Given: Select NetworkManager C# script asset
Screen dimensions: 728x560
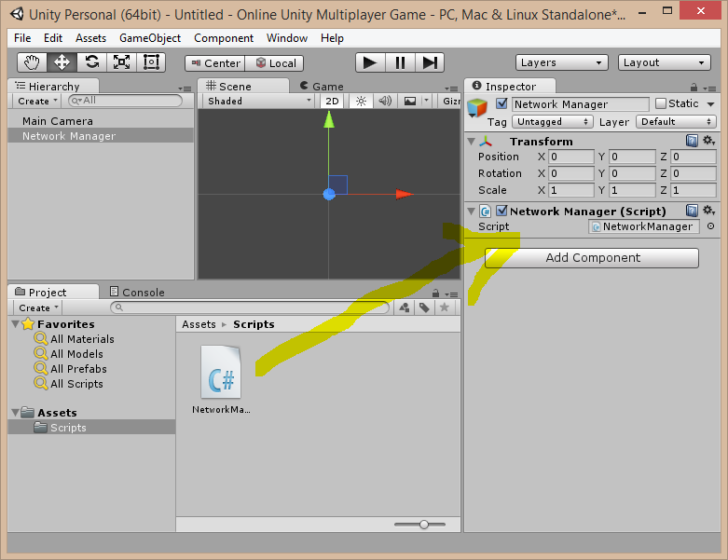Looking at the screenshot, I should click(x=221, y=379).
